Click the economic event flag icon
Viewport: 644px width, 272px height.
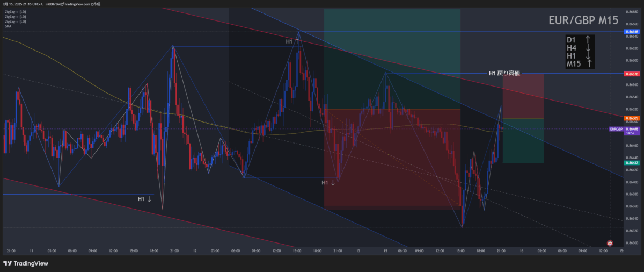[x=610, y=244]
